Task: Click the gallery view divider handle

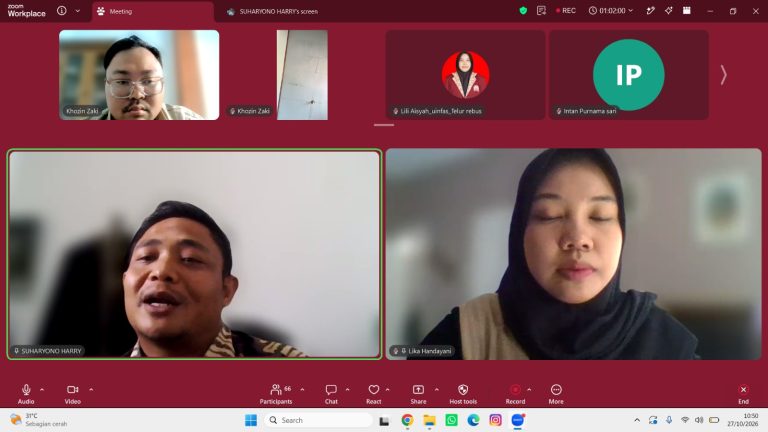Action: click(x=384, y=125)
